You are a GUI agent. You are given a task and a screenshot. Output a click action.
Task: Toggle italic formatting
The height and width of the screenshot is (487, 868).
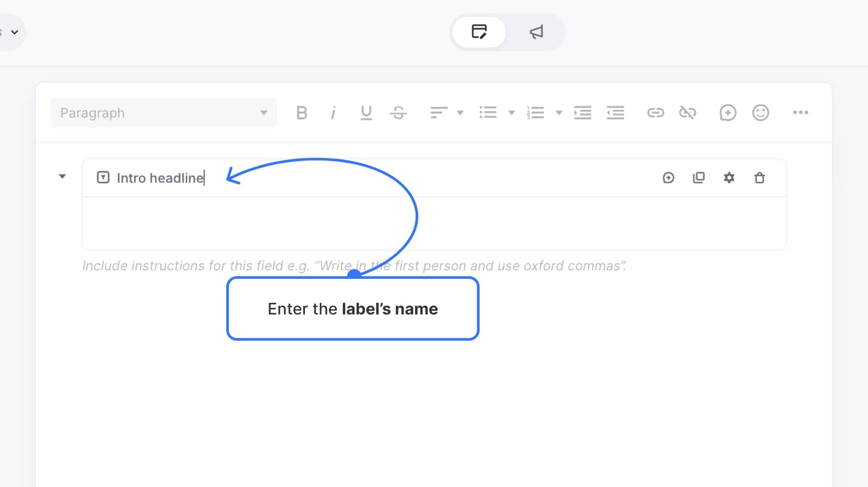pos(333,113)
